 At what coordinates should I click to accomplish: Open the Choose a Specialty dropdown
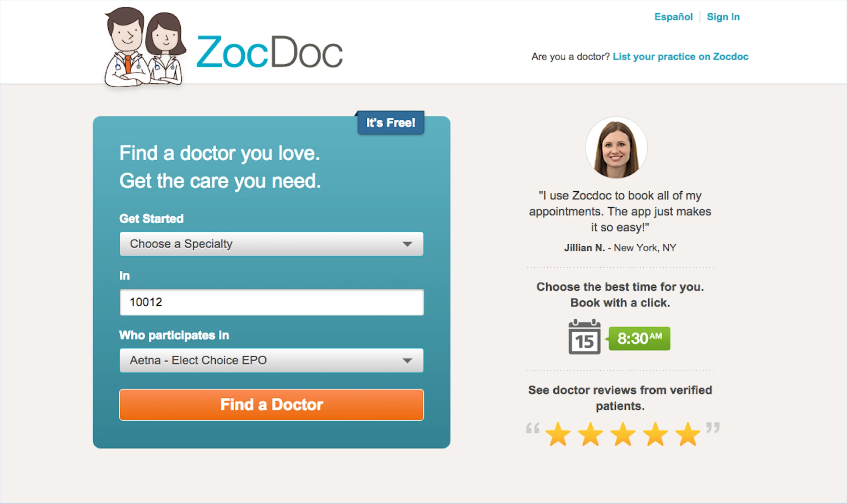(271, 244)
